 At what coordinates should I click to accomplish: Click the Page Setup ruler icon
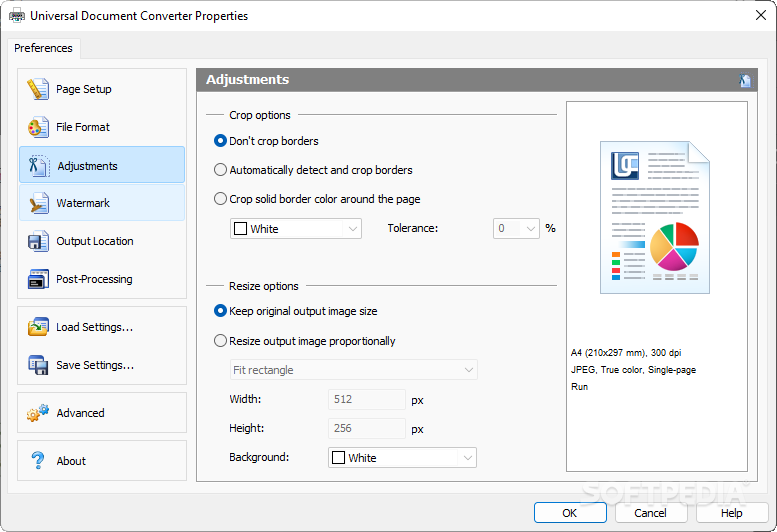[x=38, y=89]
